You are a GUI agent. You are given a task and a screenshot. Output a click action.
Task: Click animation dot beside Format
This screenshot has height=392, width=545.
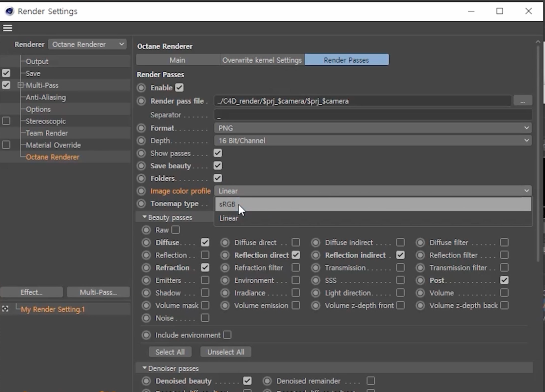point(141,128)
